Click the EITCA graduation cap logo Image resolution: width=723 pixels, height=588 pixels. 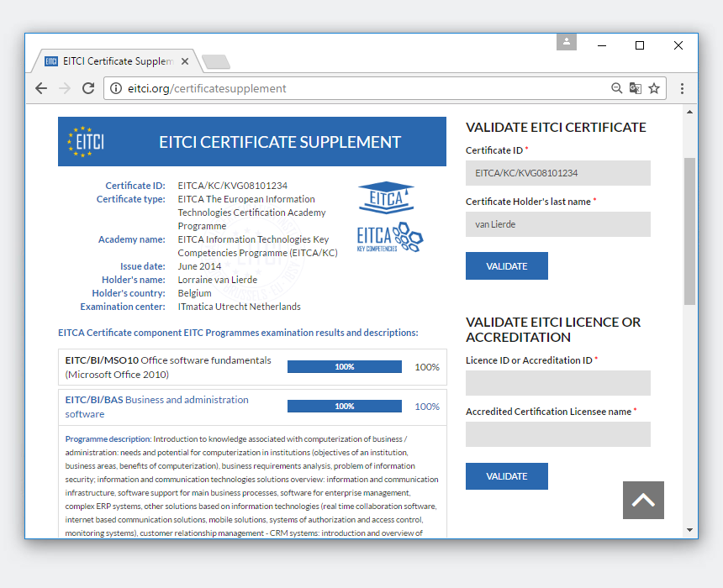click(x=386, y=197)
